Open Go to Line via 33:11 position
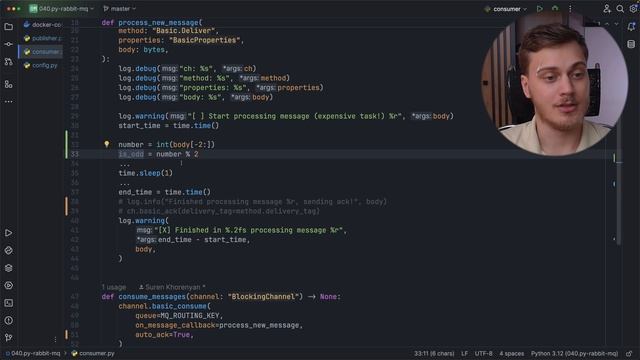 click(434, 353)
